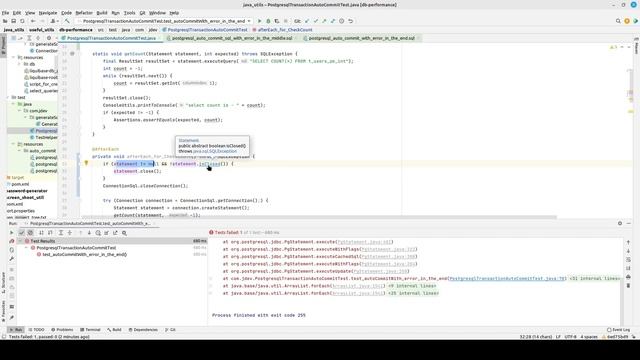Screen dimensions: 640x360
Task: Intention lightbulb in editor gutter
Action: pyautogui.click(x=86, y=163)
